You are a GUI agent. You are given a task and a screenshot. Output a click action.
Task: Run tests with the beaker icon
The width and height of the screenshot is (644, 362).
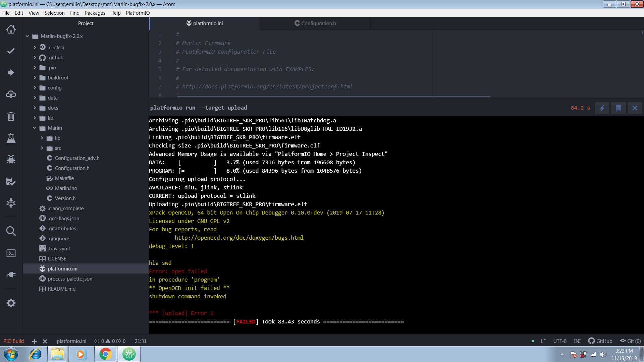11,138
